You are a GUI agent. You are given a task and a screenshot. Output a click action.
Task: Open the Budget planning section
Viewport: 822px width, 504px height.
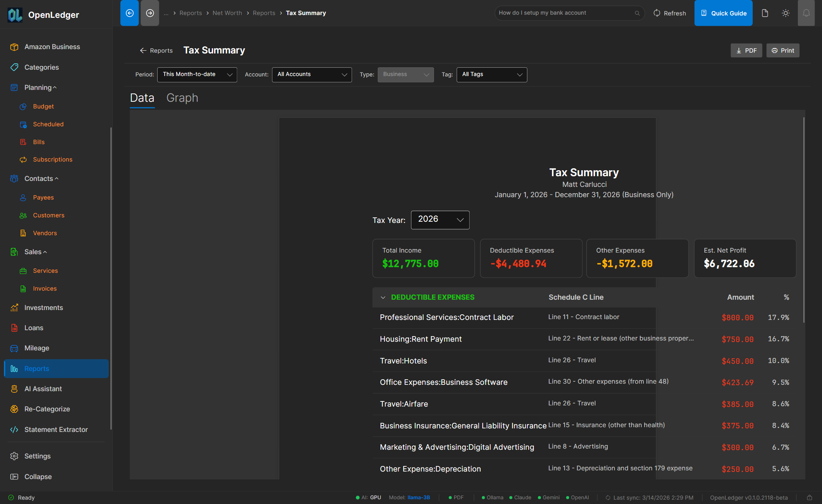coord(43,106)
